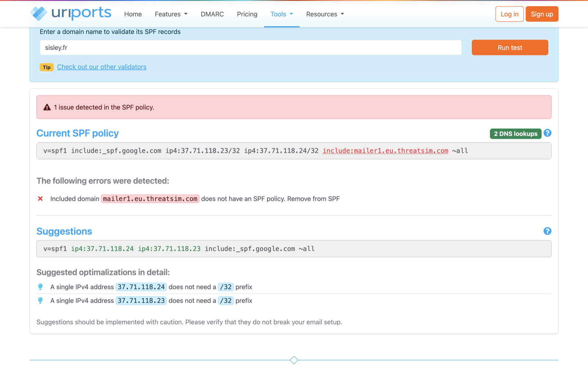The image size is (588, 373).
Task: Click lightbulb icon for 37.71.118.24 suggestion
Action: (40, 287)
